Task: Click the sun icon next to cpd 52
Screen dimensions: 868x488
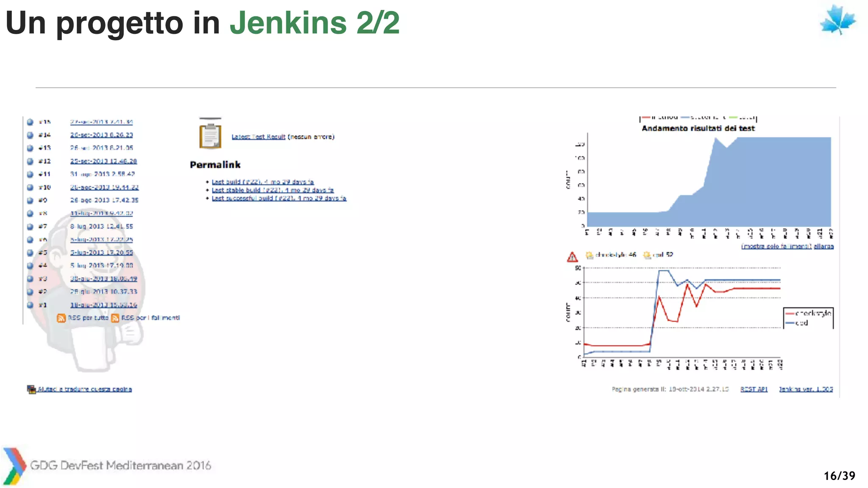Action: pyautogui.click(x=647, y=255)
